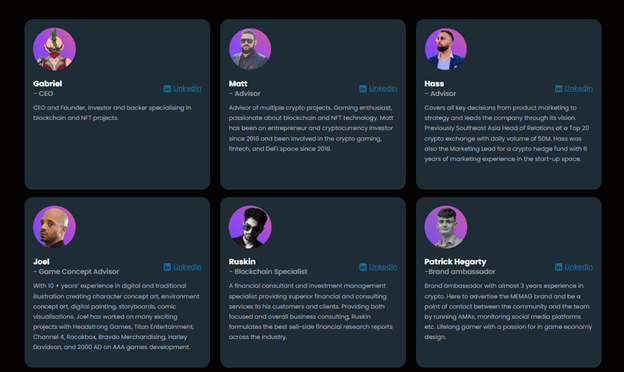Open Hass's LinkedIn text link

579,89
